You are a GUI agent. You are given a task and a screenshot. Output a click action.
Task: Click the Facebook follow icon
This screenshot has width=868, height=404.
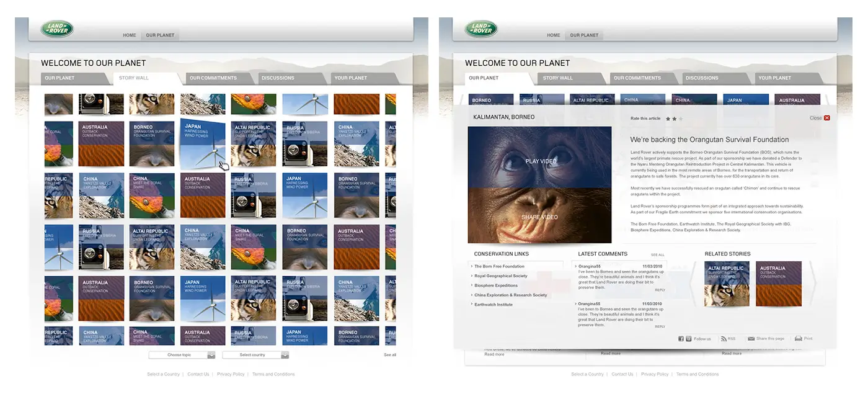(681, 339)
